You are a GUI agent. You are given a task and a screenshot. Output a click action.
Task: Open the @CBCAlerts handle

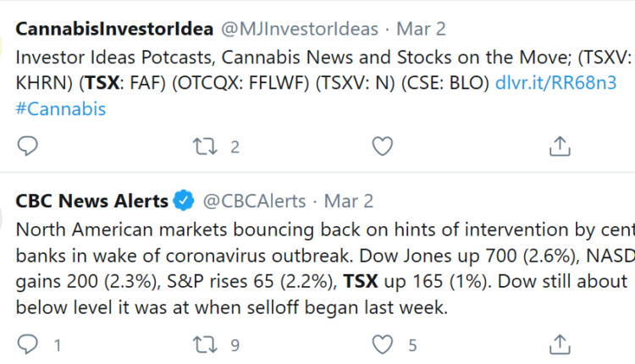point(251,201)
